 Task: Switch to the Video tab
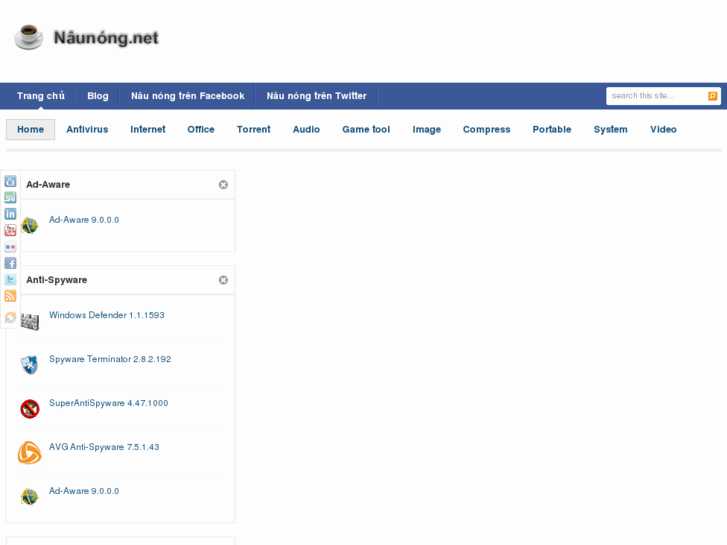pos(663,129)
